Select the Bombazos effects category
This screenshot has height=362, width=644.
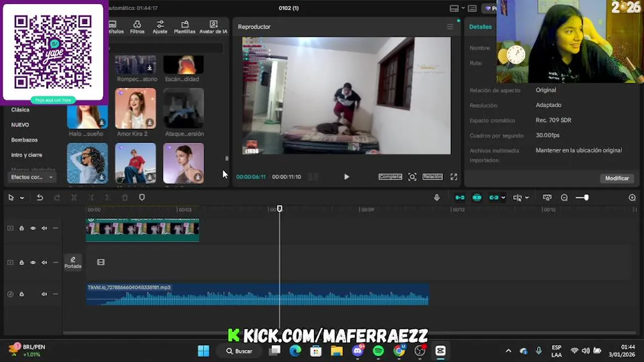[x=24, y=140]
